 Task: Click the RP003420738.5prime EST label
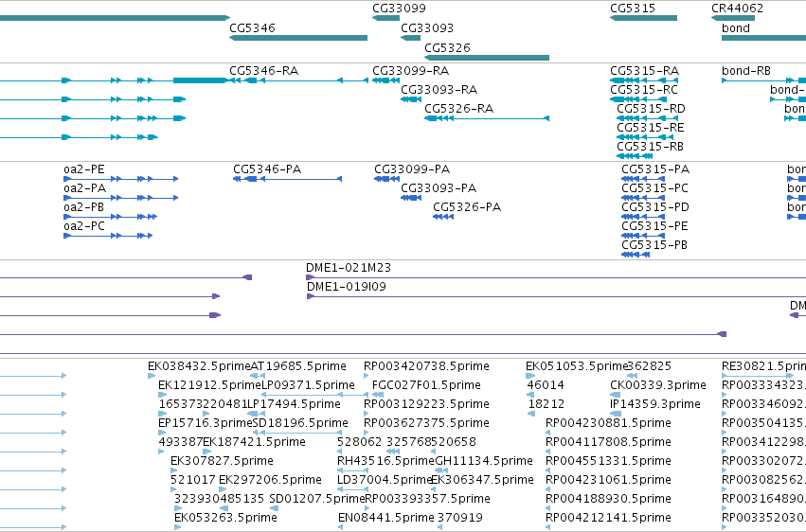[426, 366]
